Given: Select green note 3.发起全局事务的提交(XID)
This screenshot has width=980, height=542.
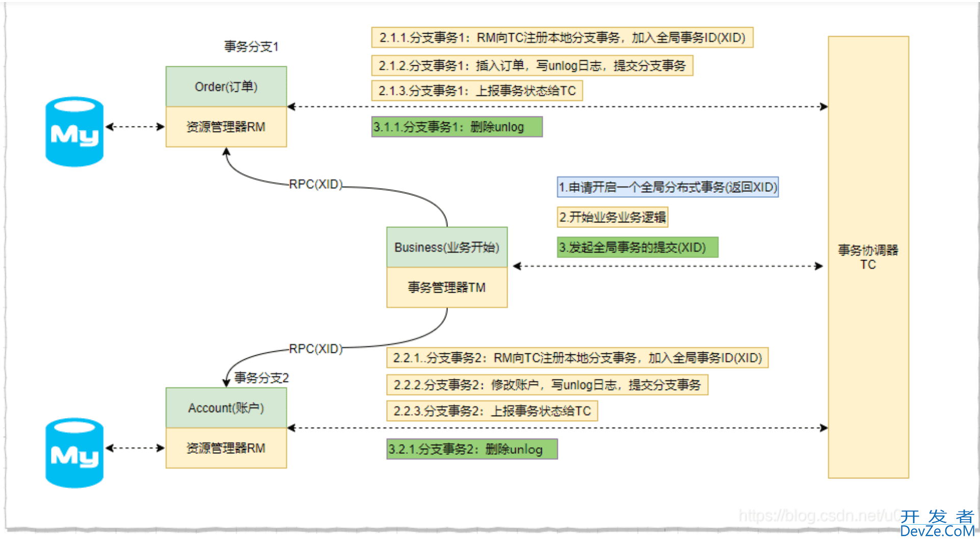Looking at the screenshot, I should point(638,247).
